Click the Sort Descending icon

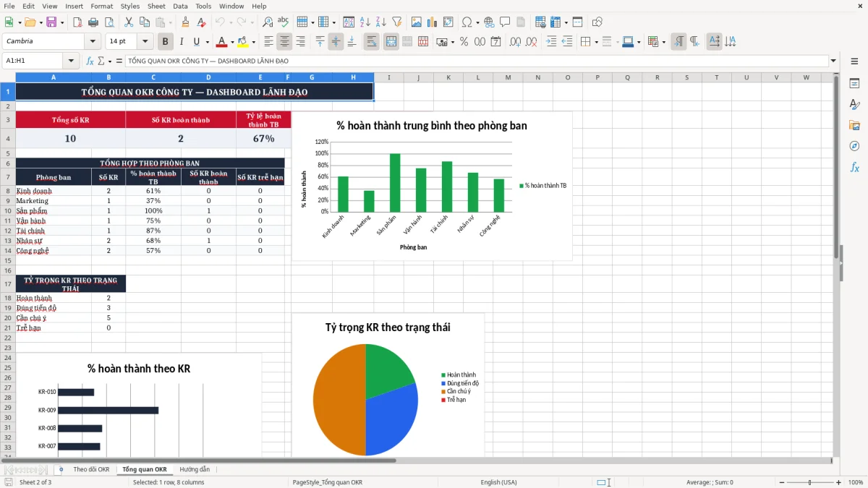coord(380,22)
